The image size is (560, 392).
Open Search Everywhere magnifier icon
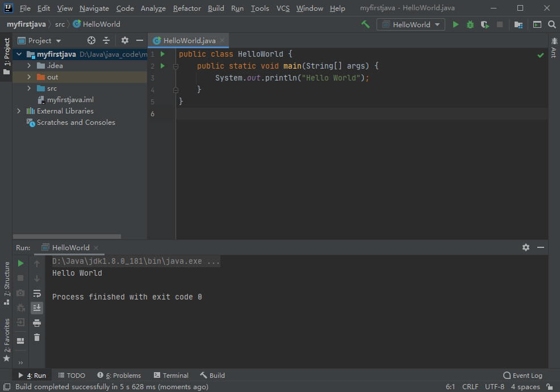click(x=551, y=24)
